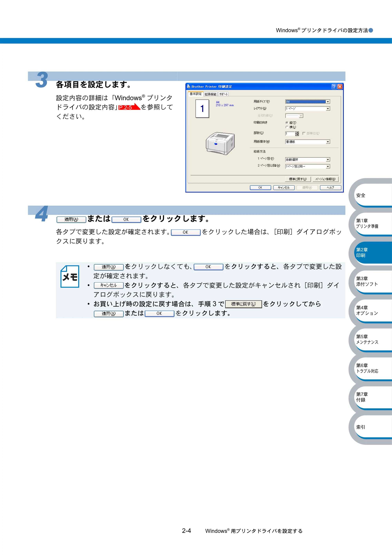392x555 pixels.
Task: Open the 仕切り線 dropdown
Action: pos(294,116)
